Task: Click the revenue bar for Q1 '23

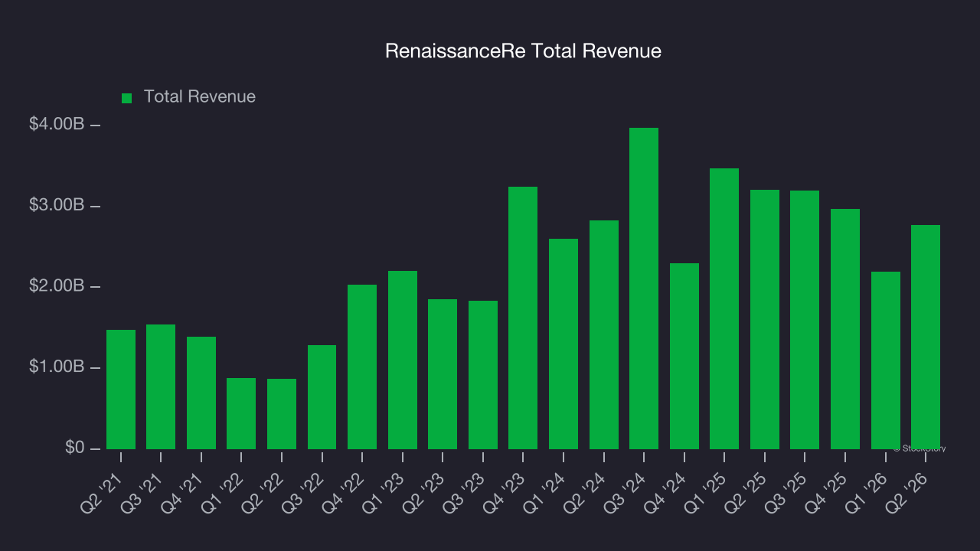Action: (403, 360)
